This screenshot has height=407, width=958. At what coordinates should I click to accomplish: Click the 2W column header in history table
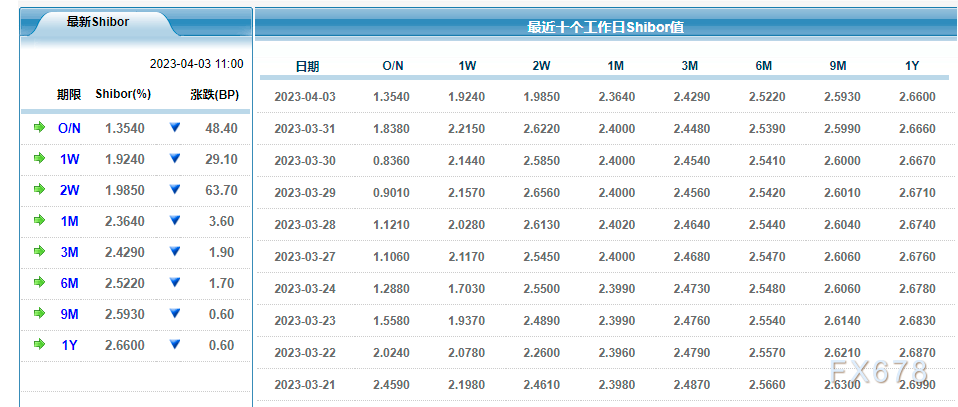tap(541, 66)
